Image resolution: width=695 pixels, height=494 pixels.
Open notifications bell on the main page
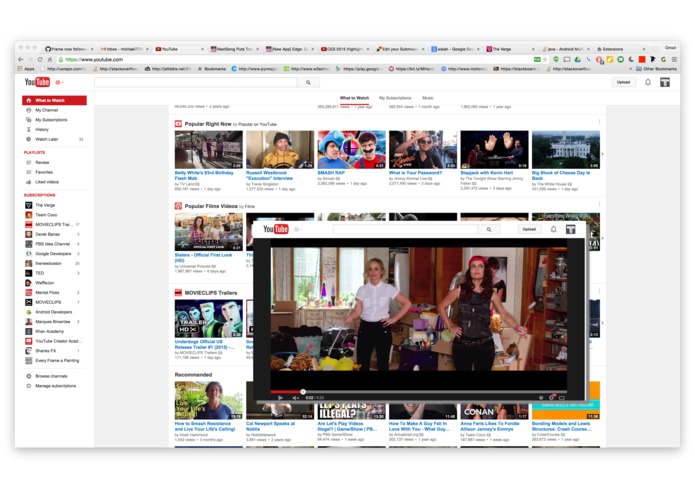(x=648, y=82)
